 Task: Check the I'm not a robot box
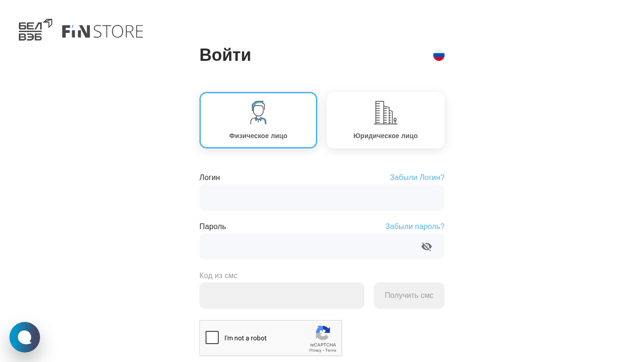[212, 337]
